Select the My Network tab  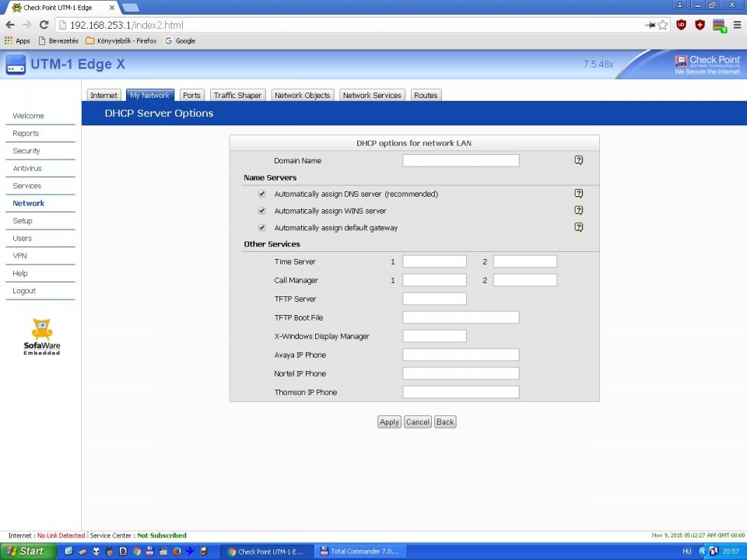point(149,95)
